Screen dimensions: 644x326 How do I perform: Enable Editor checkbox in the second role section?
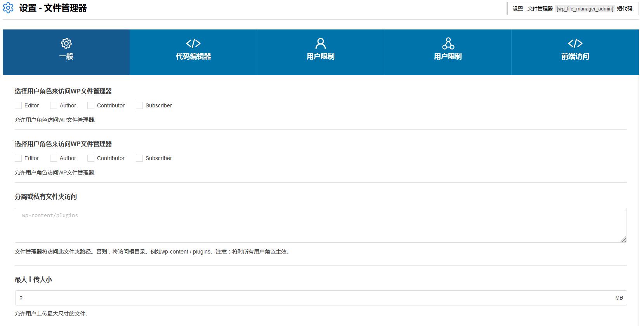tap(18, 158)
